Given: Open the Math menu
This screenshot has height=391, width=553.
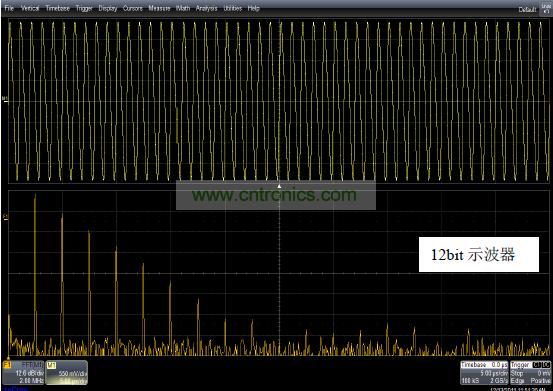Looking at the screenshot, I should pos(183,8).
